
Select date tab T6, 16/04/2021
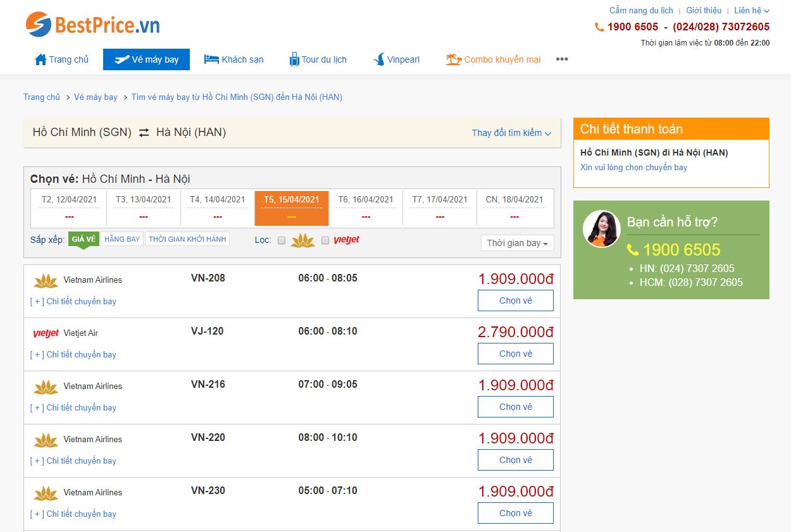[x=366, y=208]
